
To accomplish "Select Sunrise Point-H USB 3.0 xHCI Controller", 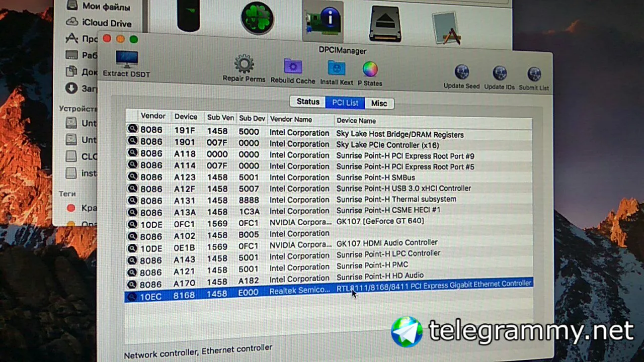I will click(329, 189).
